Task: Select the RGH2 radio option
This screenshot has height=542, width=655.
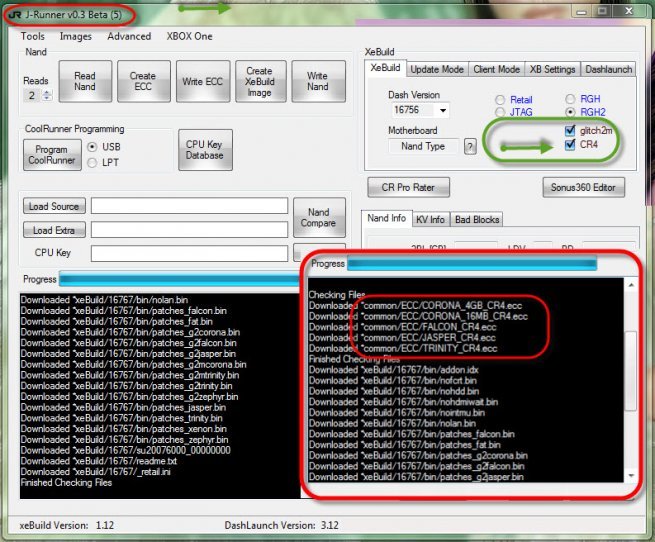Action: (570, 112)
